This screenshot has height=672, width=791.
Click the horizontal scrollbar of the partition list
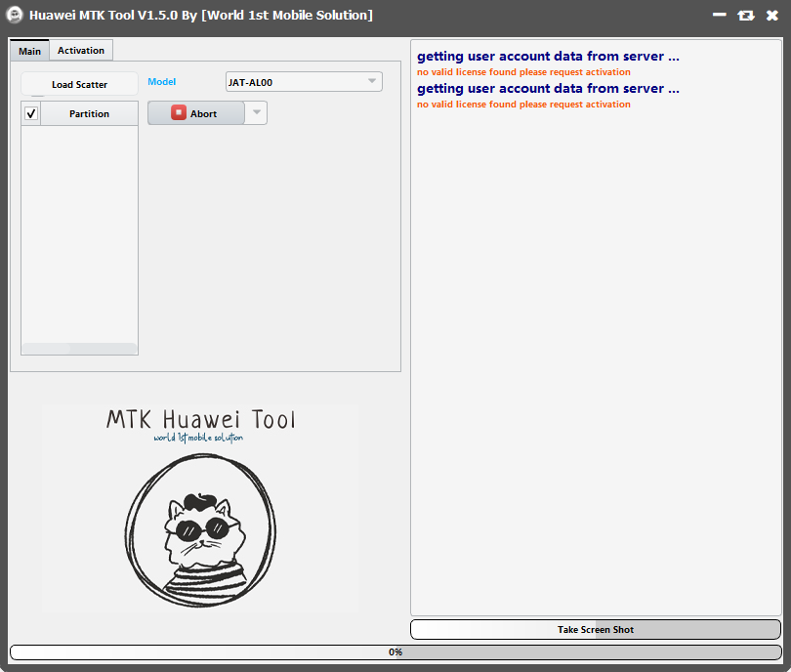click(x=79, y=348)
